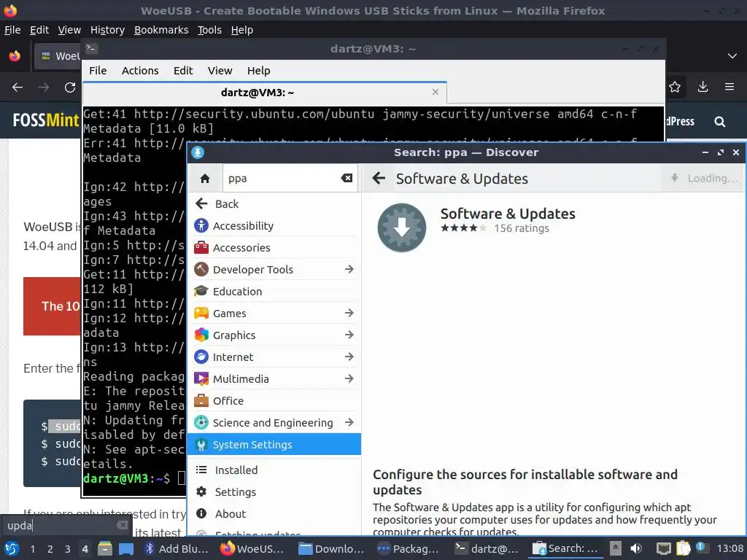This screenshot has height=560, width=747.
Task: Switch to Package taskbar window
Action: (x=408, y=549)
